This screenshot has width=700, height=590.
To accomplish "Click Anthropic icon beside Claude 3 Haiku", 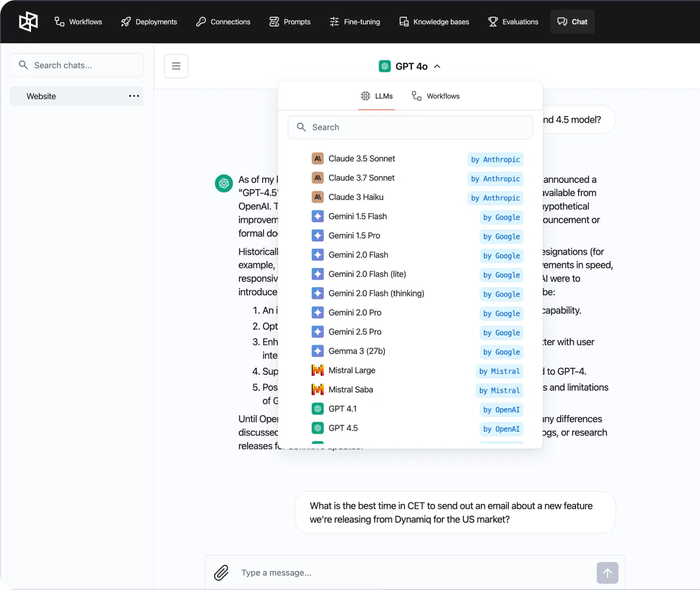I will [x=318, y=197].
